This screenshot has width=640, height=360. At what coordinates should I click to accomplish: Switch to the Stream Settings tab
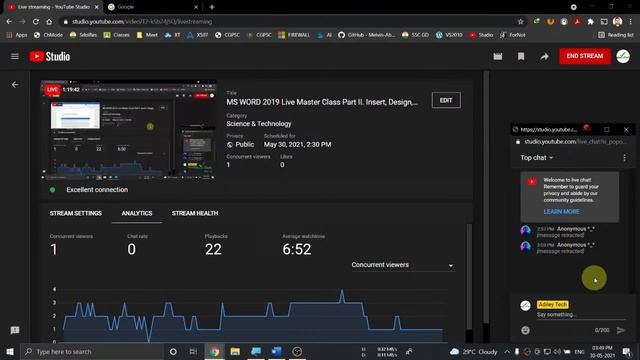pyautogui.click(x=76, y=213)
